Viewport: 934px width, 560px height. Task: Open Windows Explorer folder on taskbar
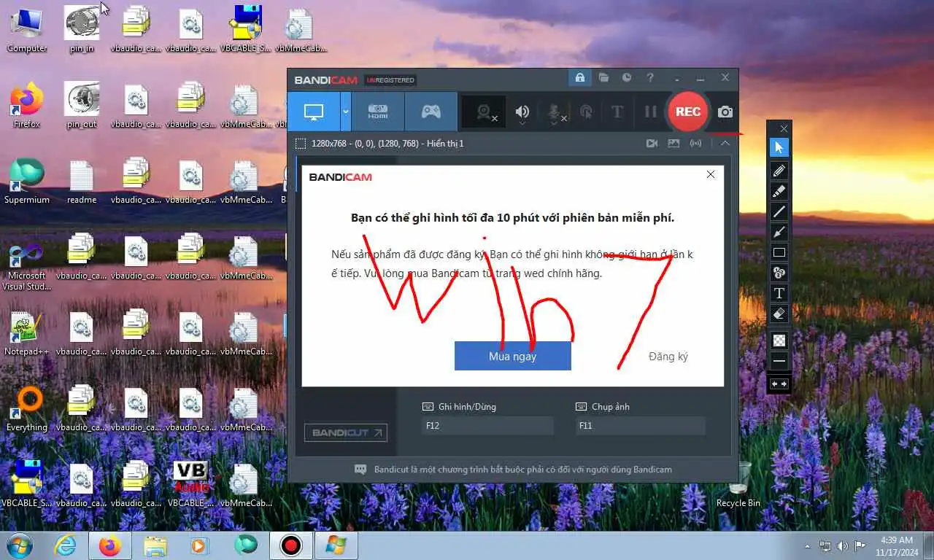pos(155,545)
